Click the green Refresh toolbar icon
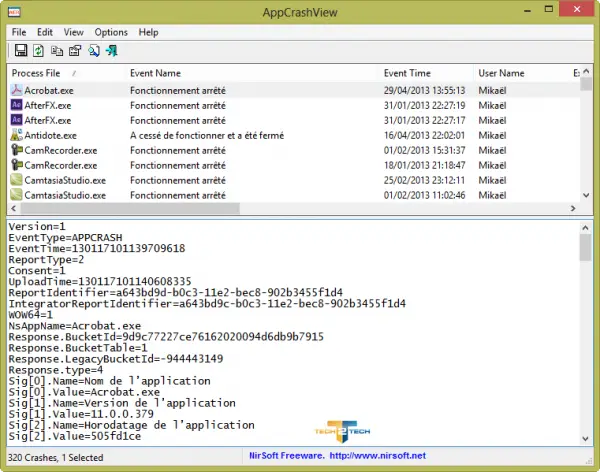The image size is (600, 472). [x=38, y=51]
